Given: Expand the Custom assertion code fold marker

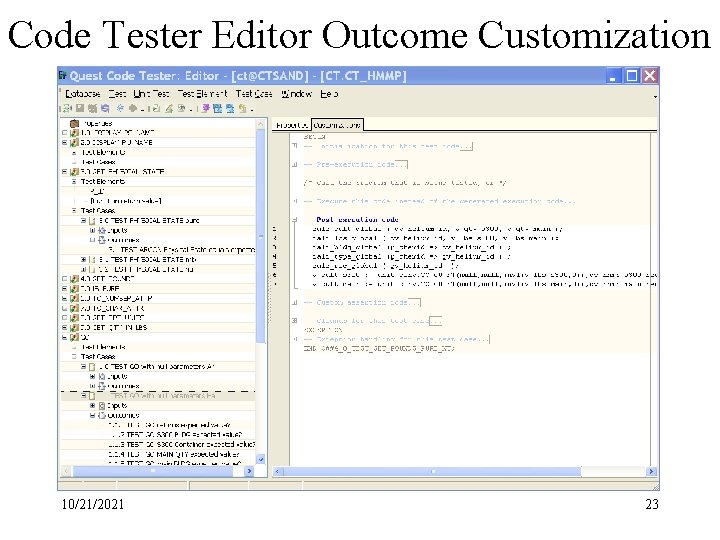Looking at the screenshot, I should pos(295,302).
